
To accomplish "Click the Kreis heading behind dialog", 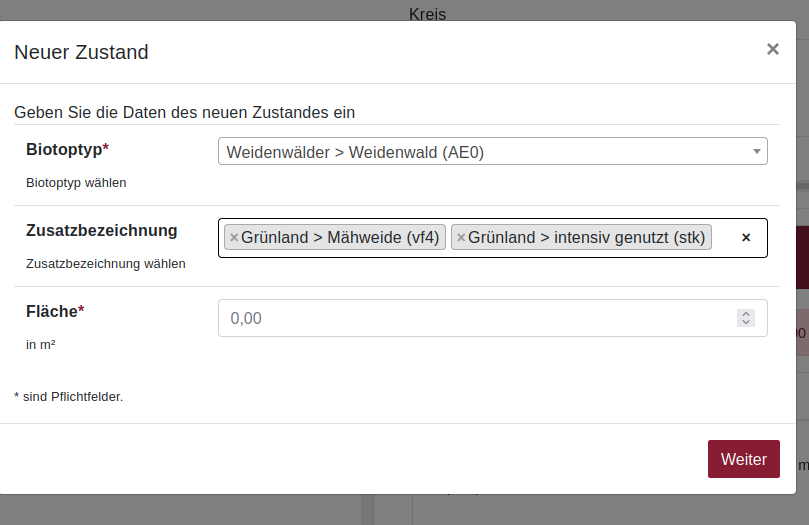I will click(x=427, y=14).
